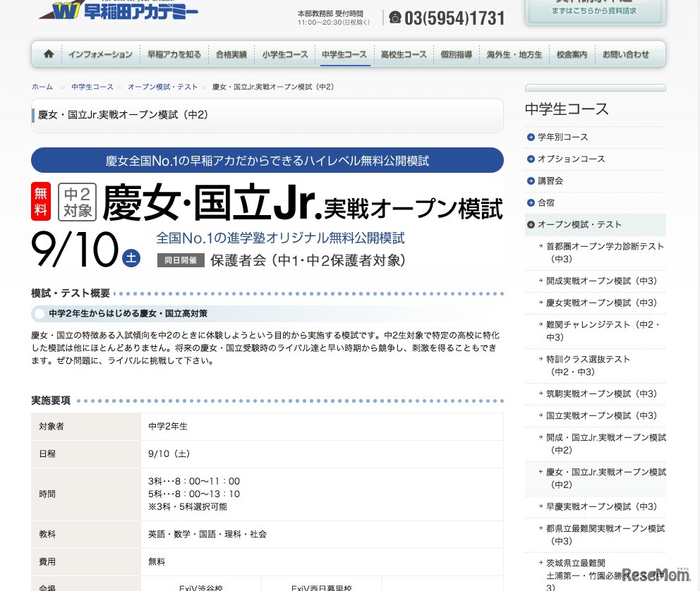Image resolution: width=700 pixels, height=591 pixels.
Task: Open the 高校生コース navigation item
Action: click(402, 53)
